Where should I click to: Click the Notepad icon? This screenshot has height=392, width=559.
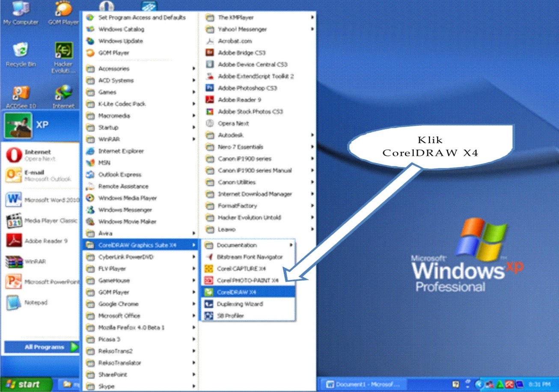pos(13,303)
